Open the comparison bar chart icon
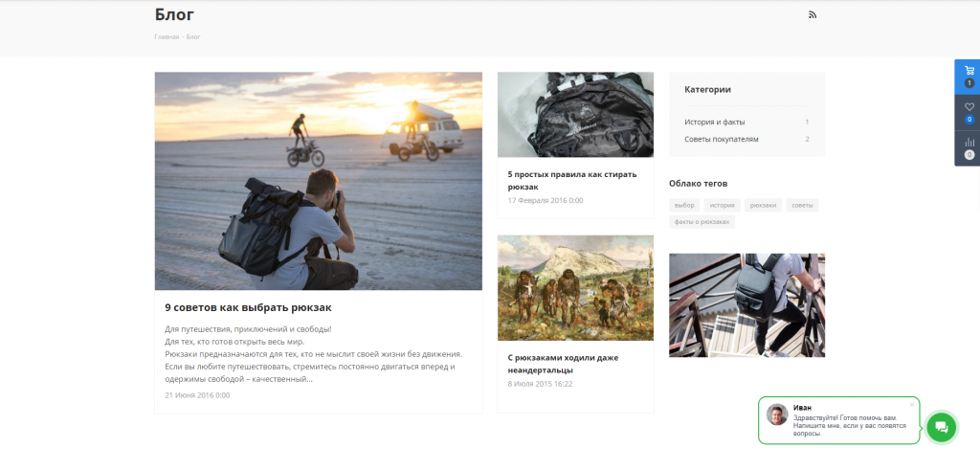 (x=969, y=143)
